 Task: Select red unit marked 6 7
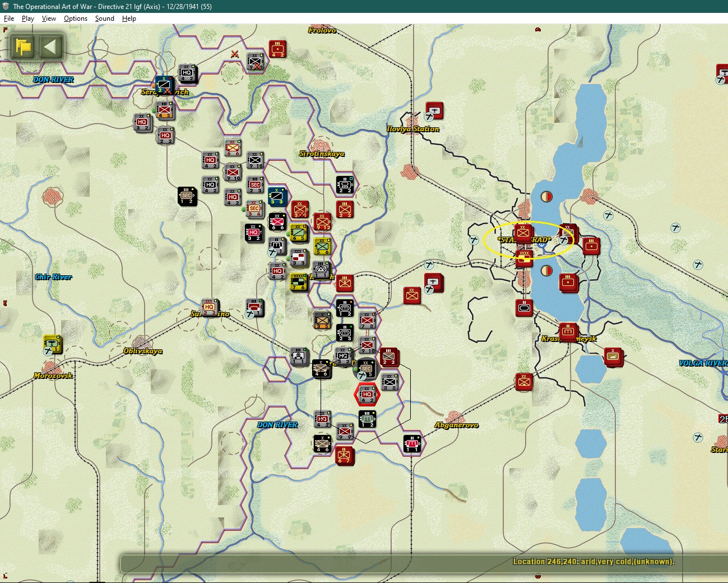(x=344, y=455)
